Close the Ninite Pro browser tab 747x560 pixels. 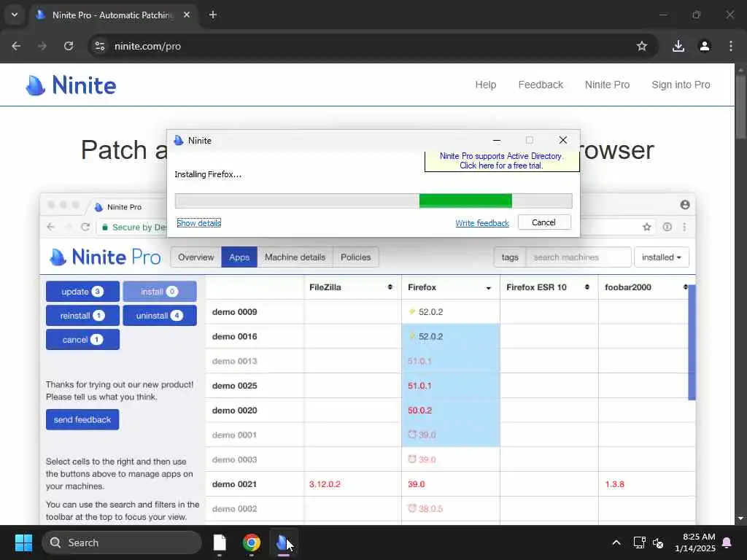pyautogui.click(x=187, y=15)
